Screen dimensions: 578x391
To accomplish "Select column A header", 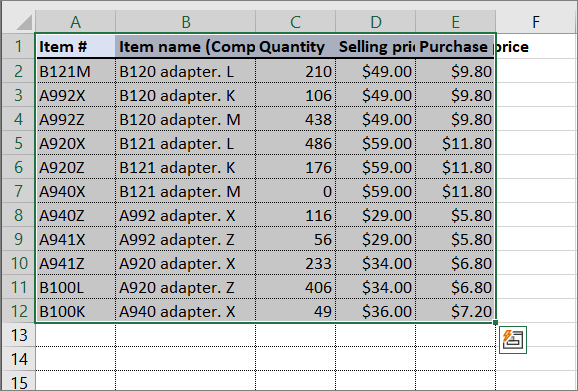I will 76,22.
